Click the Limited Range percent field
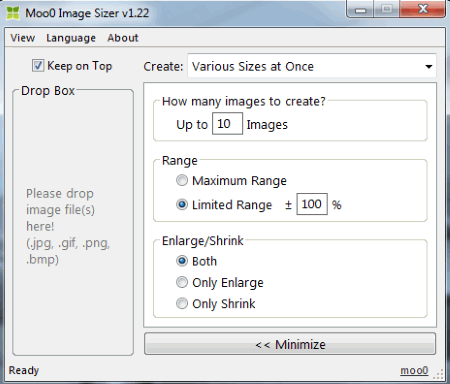Screen dimensions: 450x384 coord(312,204)
